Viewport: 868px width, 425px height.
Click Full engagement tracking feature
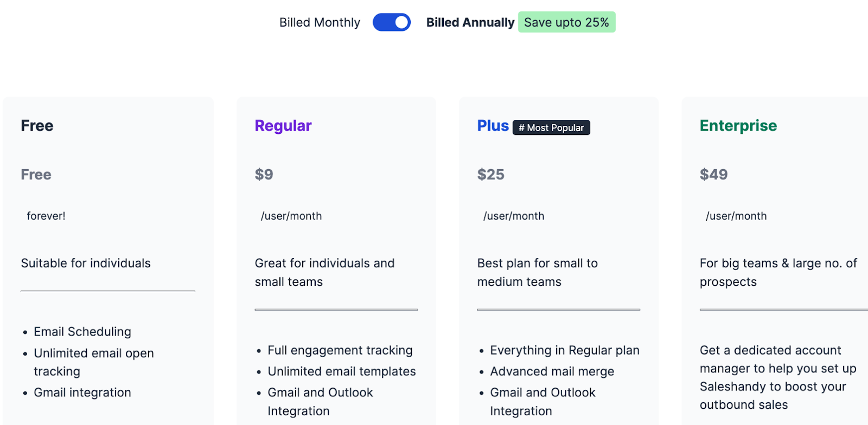tap(340, 350)
